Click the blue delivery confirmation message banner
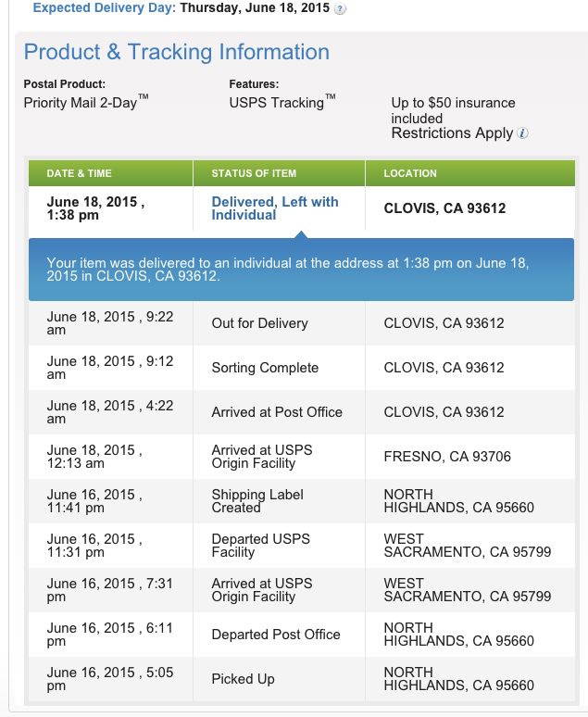This screenshot has height=717, width=588. 301,270
